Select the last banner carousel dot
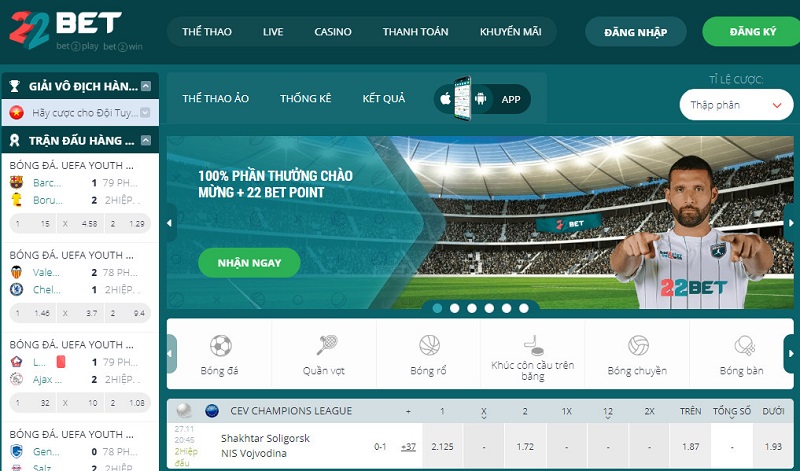Viewport: 800px width, 471px height. [x=524, y=308]
